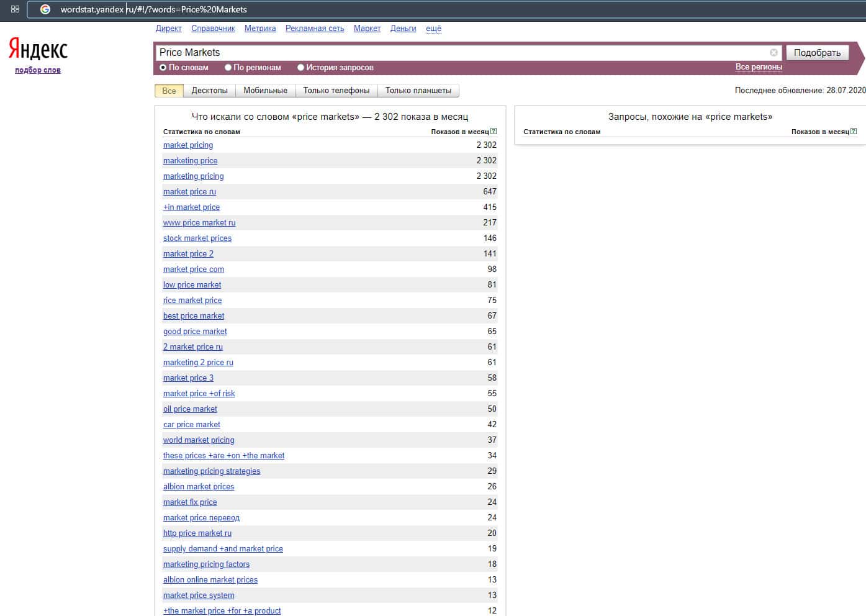This screenshot has height=616, width=866.
Task: Expand the 'ещё' services menu
Action: click(433, 29)
